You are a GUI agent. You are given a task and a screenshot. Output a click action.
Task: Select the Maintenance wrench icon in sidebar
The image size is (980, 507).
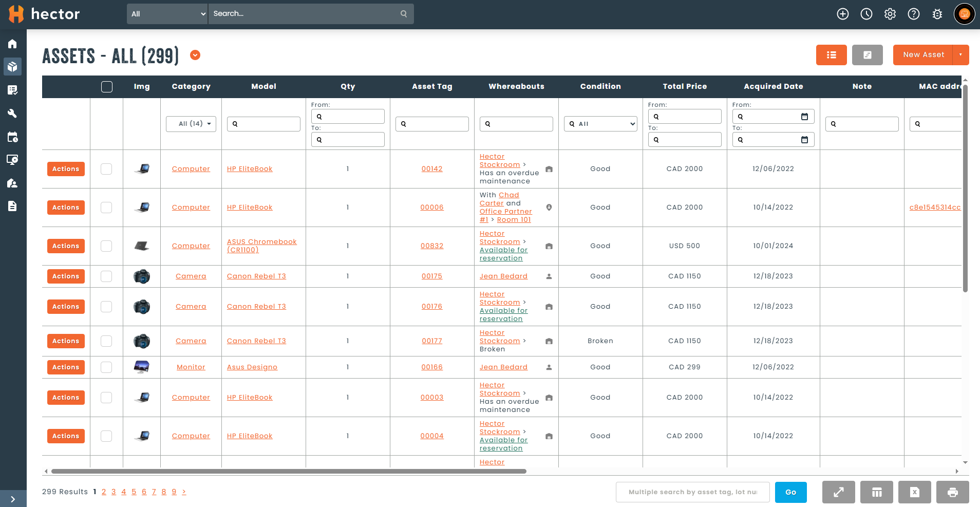(13, 114)
